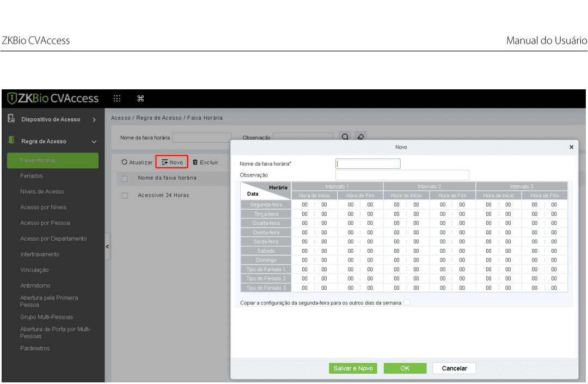
Task: Click Regra de Acesso in the breadcrumb
Action: point(159,118)
